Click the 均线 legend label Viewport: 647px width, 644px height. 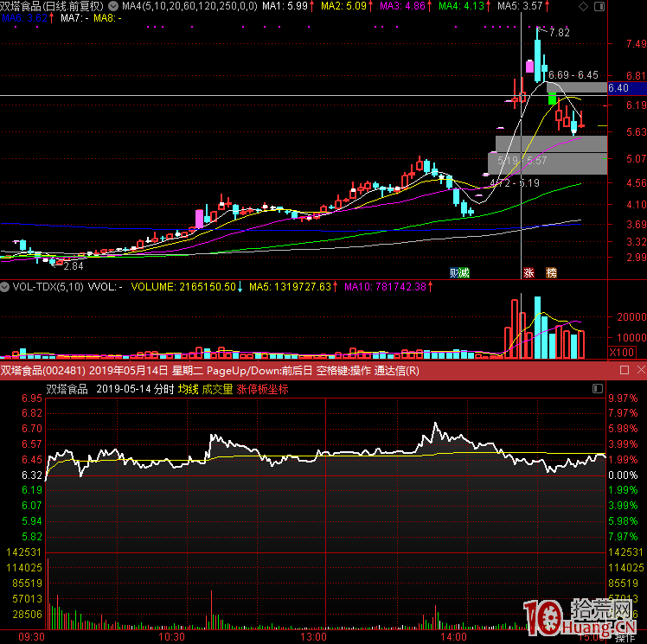pyautogui.click(x=189, y=389)
